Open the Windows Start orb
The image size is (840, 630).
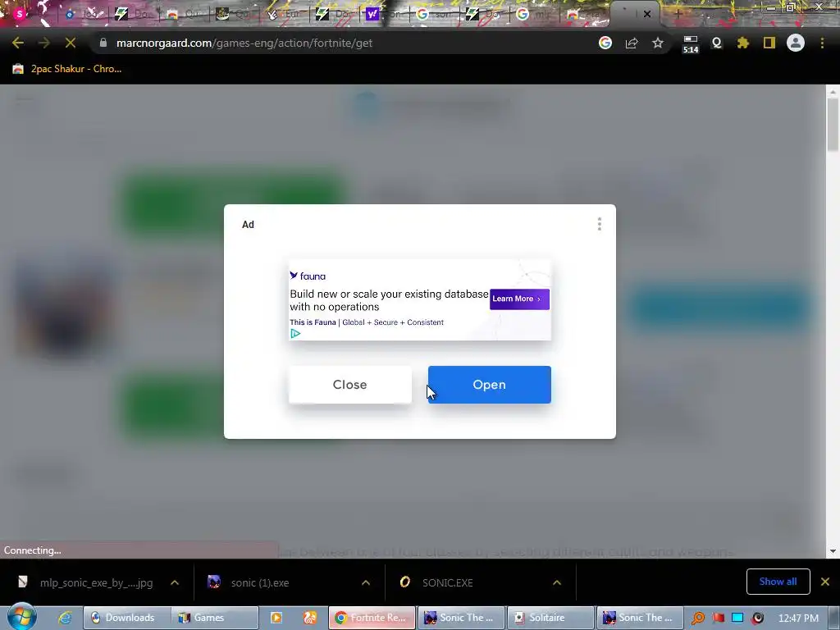pyautogui.click(x=21, y=617)
